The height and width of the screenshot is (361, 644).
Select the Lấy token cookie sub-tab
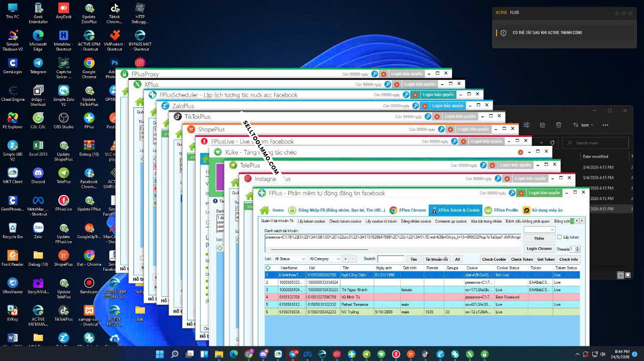311,221
